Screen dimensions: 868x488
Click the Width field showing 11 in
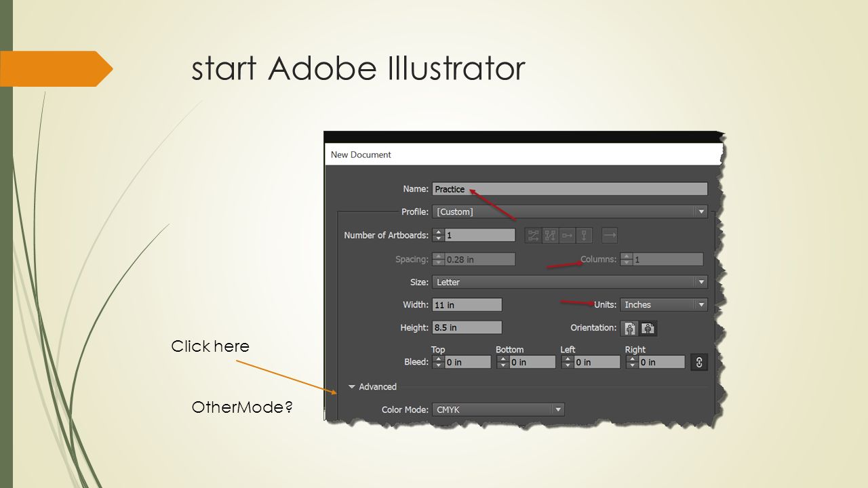(x=467, y=305)
